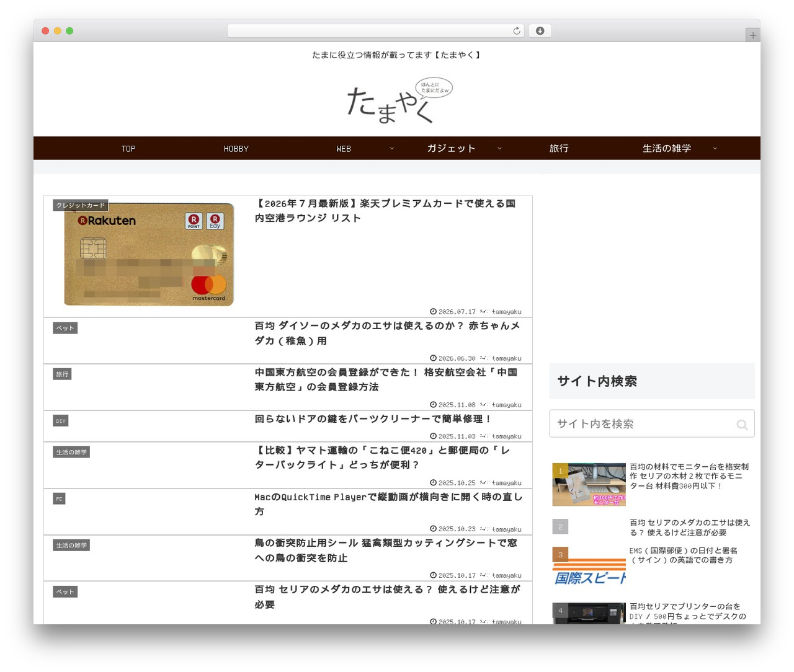Open sidebar プリンターの台 DIY article
Image resolution: width=794 pixels, height=672 pixels.
(687, 612)
